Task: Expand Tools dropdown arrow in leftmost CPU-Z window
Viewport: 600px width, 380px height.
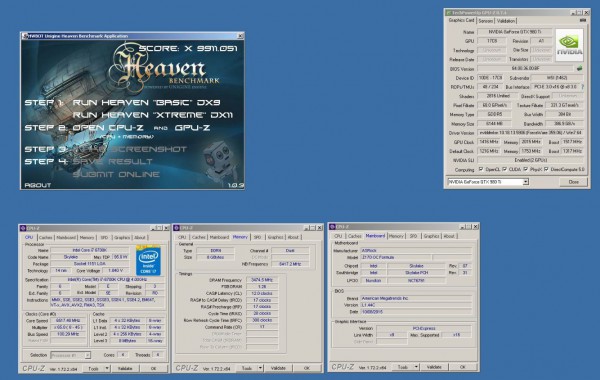Action: point(107,368)
